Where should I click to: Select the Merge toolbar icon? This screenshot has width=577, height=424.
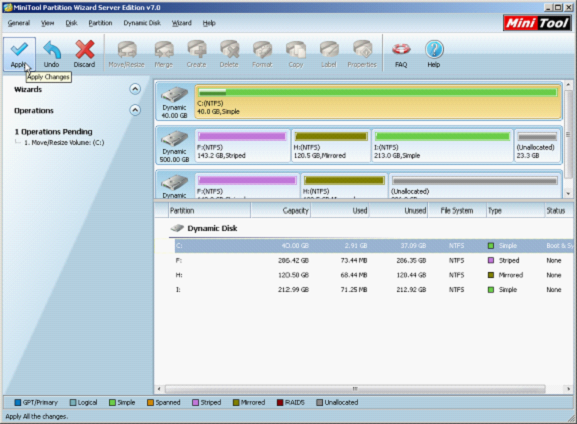pyautogui.click(x=164, y=49)
